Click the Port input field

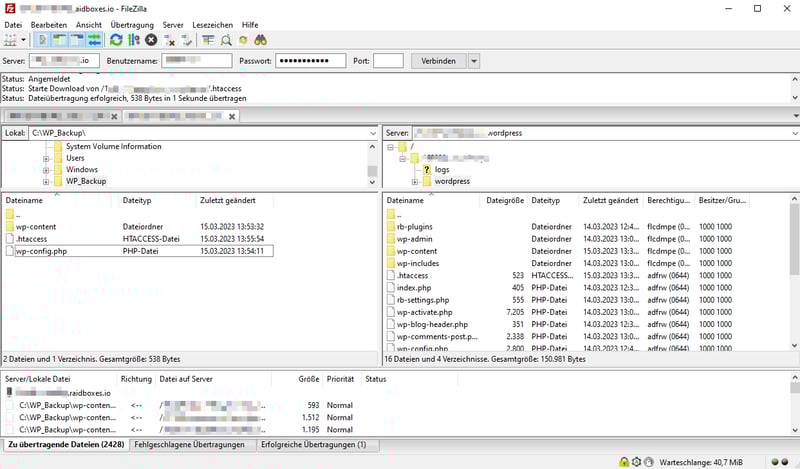[388, 61]
